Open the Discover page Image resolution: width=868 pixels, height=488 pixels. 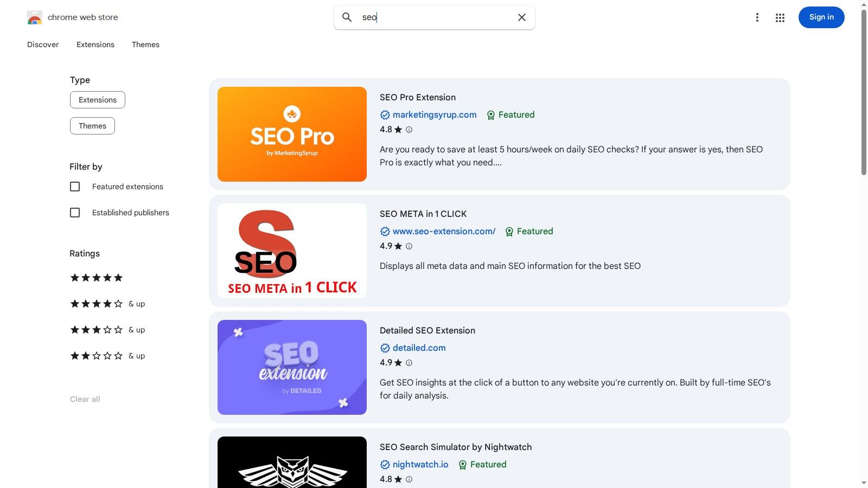(x=43, y=44)
